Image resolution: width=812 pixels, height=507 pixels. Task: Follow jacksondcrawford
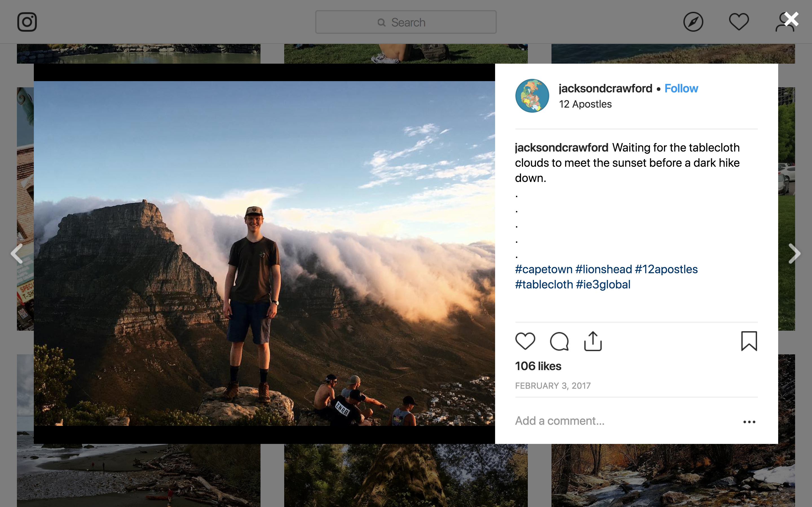pos(681,88)
